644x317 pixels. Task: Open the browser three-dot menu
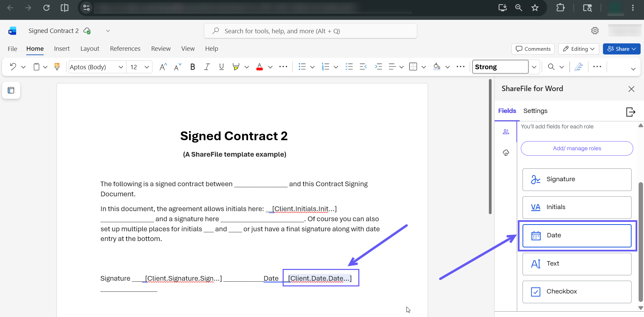(x=633, y=7)
